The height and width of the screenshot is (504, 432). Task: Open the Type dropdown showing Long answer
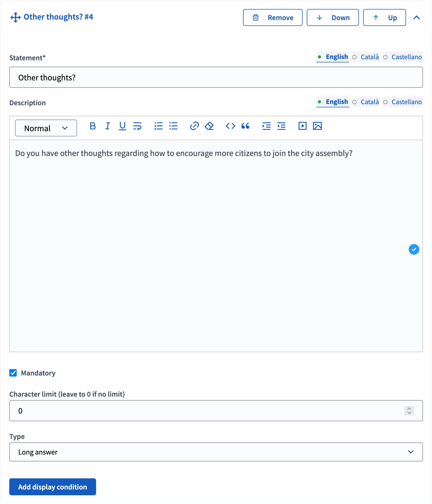216,452
